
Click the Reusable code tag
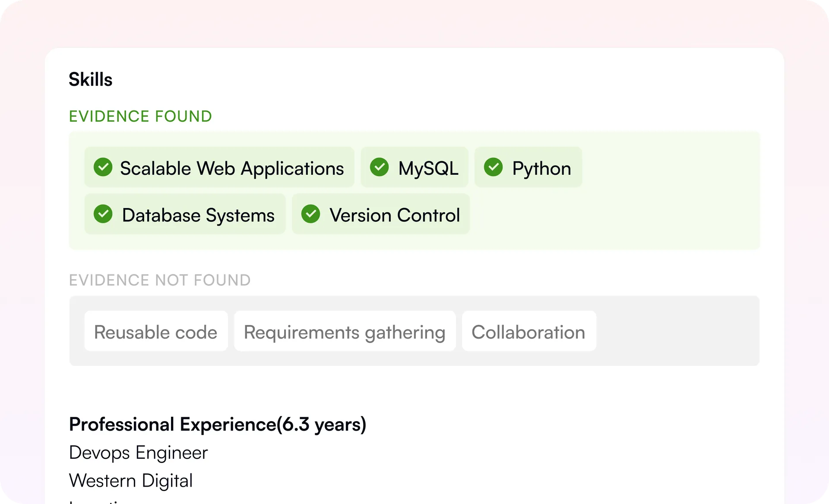pyautogui.click(x=156, y=331)
